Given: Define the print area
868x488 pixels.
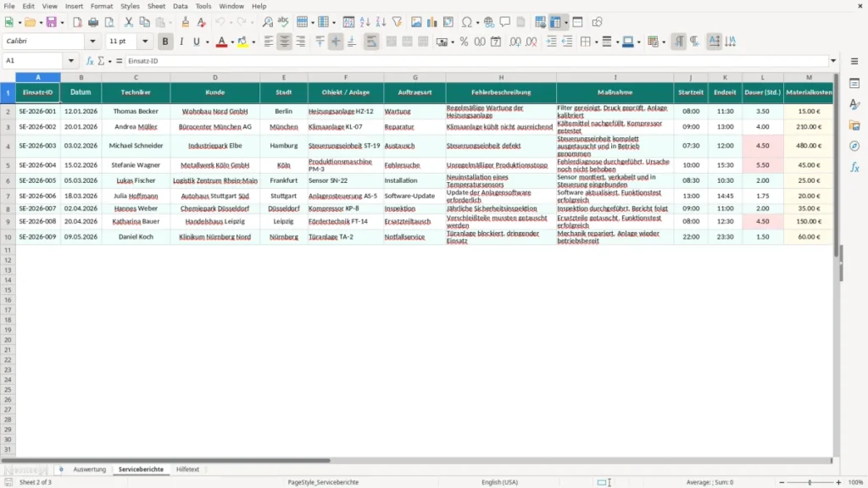Looking at the screenshot, I should coord(540,22).
